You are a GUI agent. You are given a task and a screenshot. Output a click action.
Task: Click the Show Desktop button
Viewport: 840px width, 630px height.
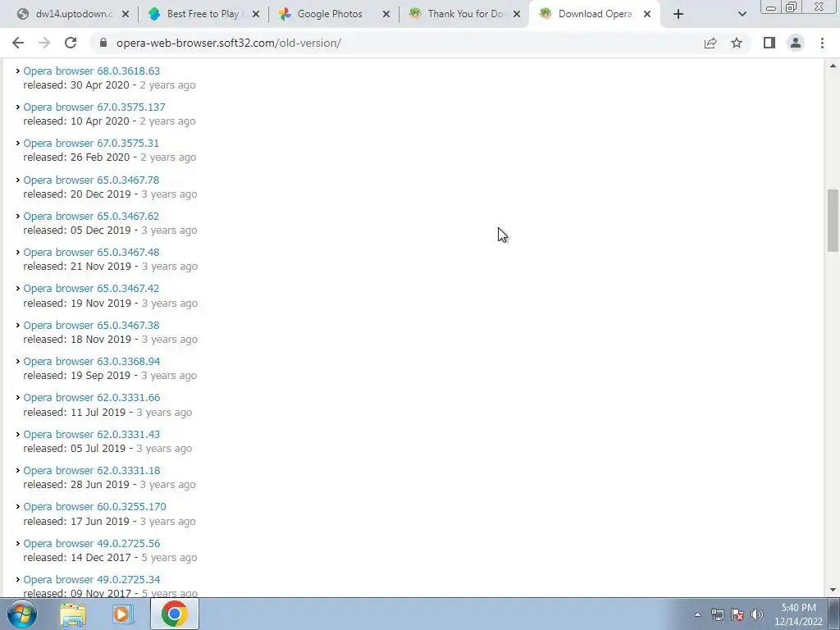tap(834, 614)
